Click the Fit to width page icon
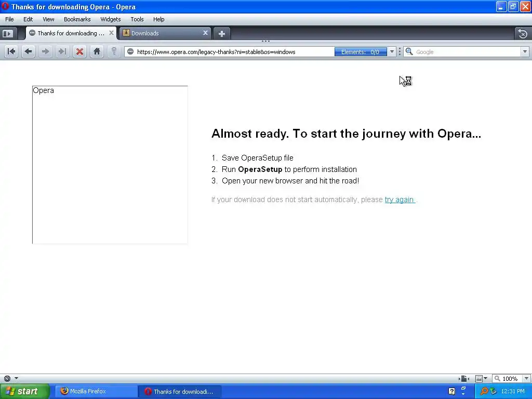 coord(463,378)
